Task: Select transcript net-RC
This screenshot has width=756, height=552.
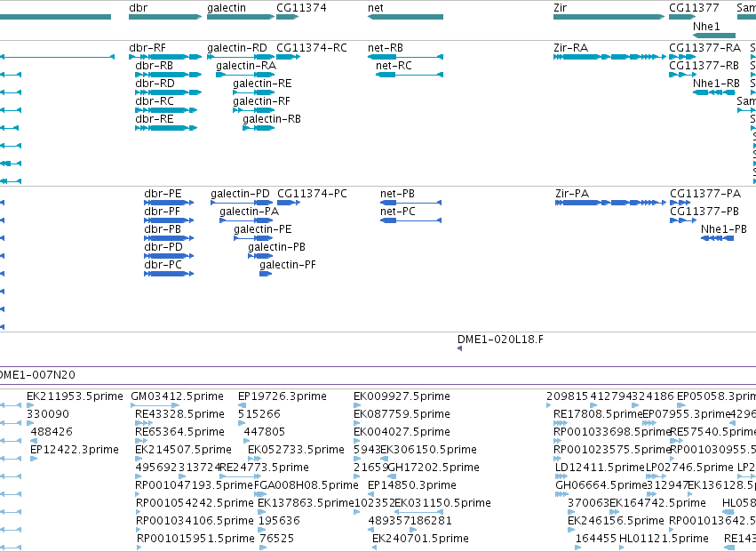Action: pos(410,75)
